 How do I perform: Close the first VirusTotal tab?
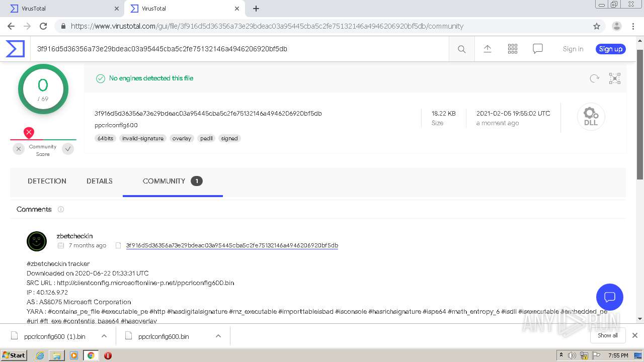[116, 9]
